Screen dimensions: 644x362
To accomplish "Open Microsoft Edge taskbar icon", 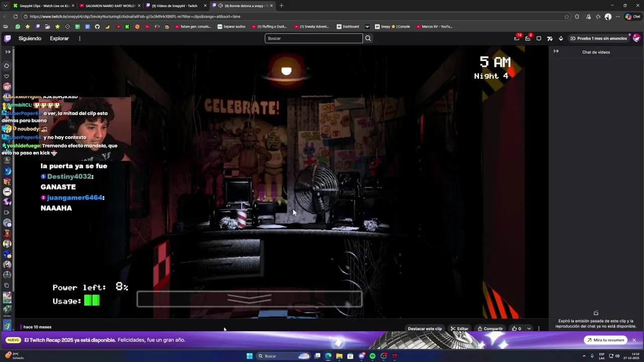I will point(328,356).
